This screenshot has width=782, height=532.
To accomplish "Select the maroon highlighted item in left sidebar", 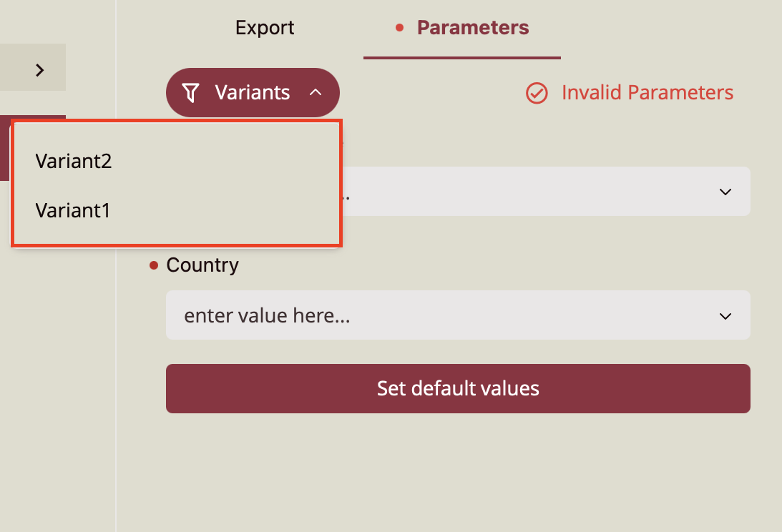I will [x=5, y=148].
